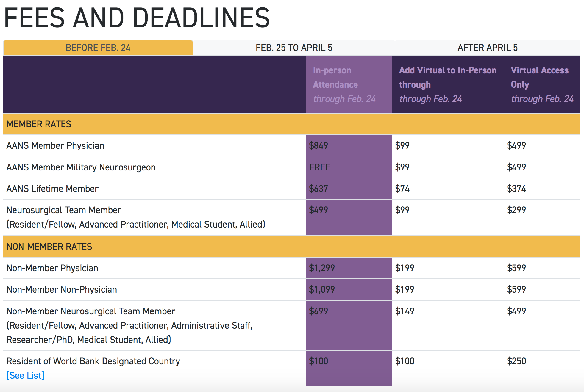This screenshot has width=584, height=392.
Task: Switch to FEB. 25 TO APRIL 5 tab
Action: coord(294,48)
